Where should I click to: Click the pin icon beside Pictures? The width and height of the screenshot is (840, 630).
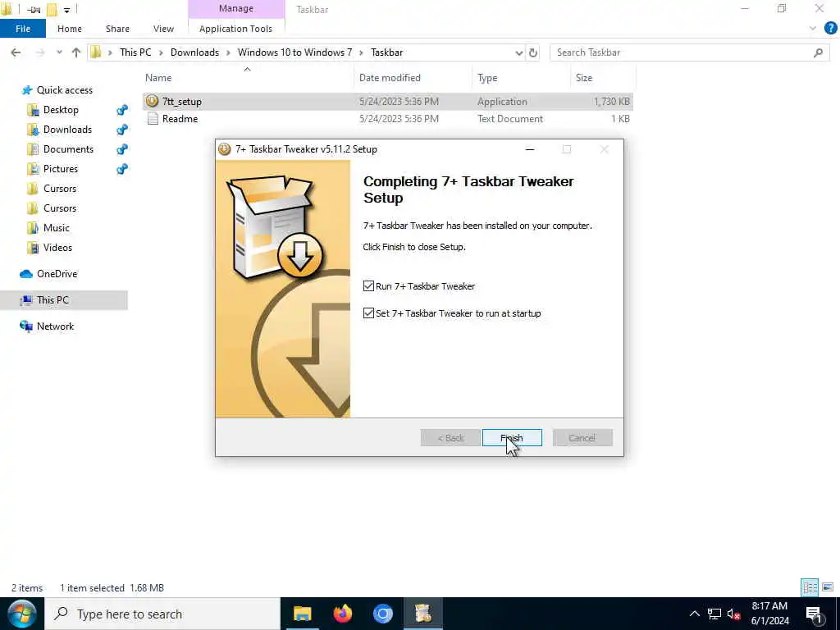122,169
